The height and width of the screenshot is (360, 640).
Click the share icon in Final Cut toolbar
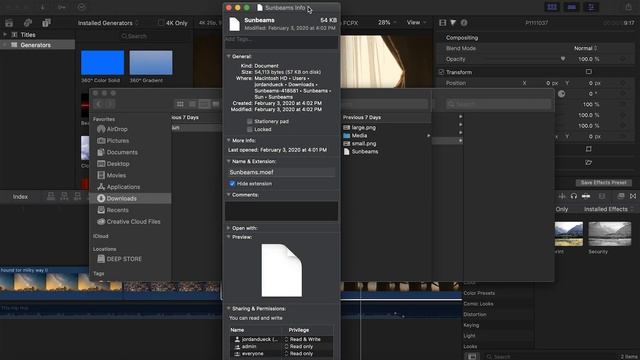click(629, 7)
